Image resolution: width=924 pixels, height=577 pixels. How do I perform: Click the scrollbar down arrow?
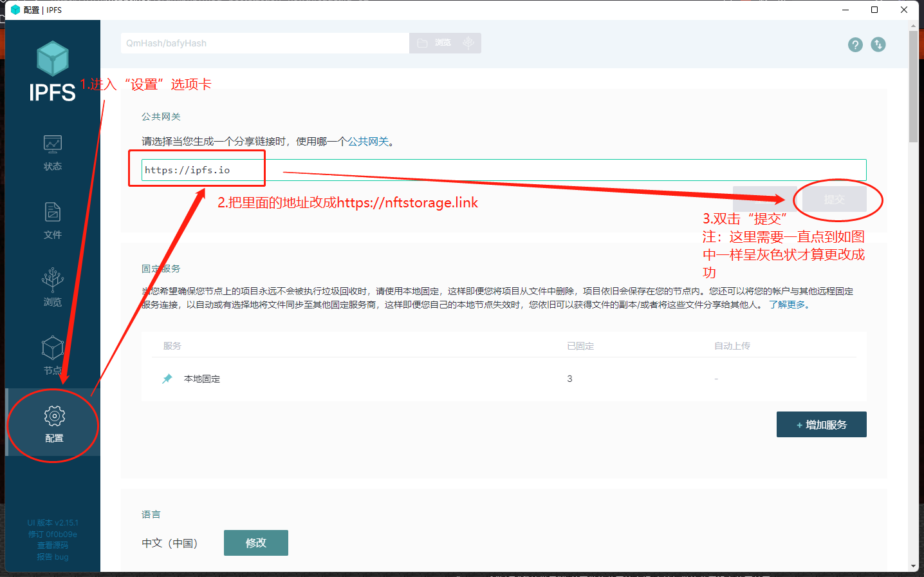913,566
